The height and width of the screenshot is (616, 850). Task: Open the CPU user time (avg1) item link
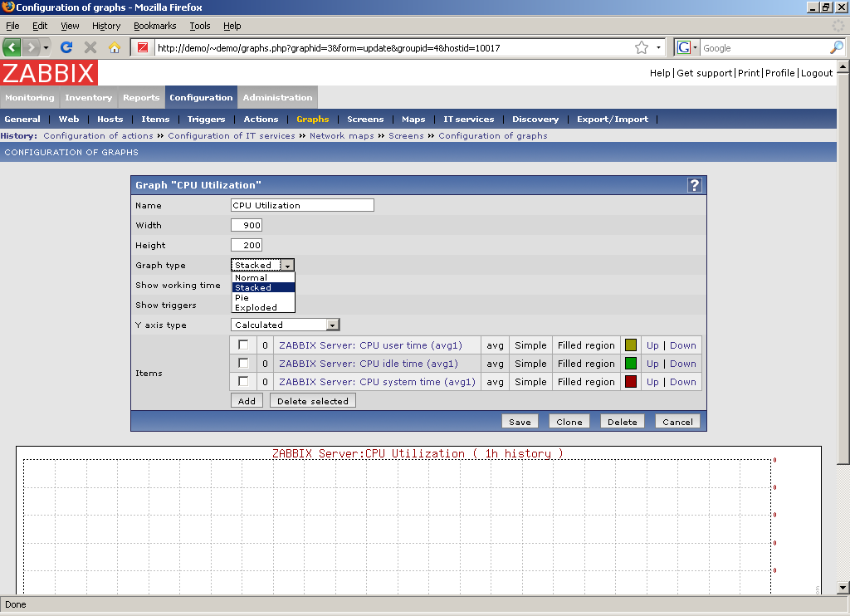[x=371, y=345]
